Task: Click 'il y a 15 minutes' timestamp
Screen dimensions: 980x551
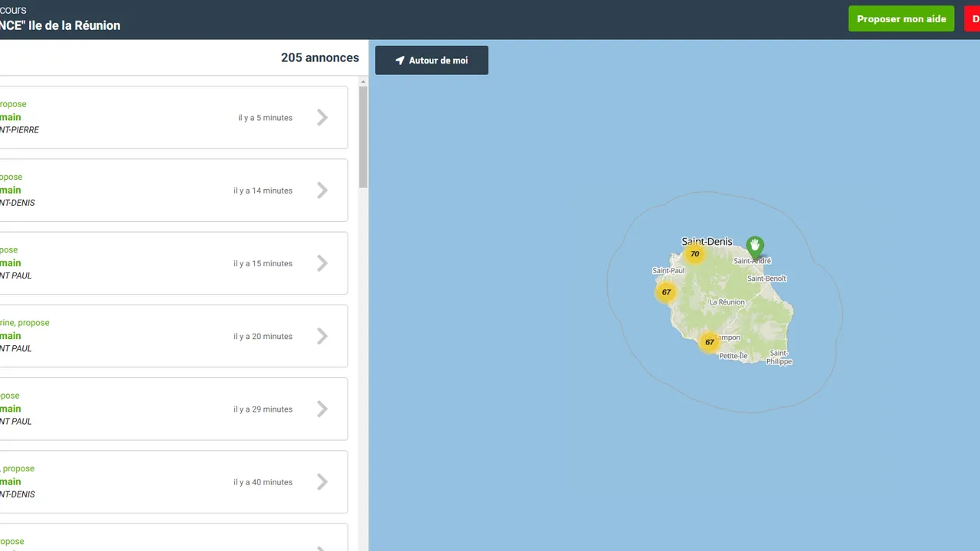Action: [263, 263]
